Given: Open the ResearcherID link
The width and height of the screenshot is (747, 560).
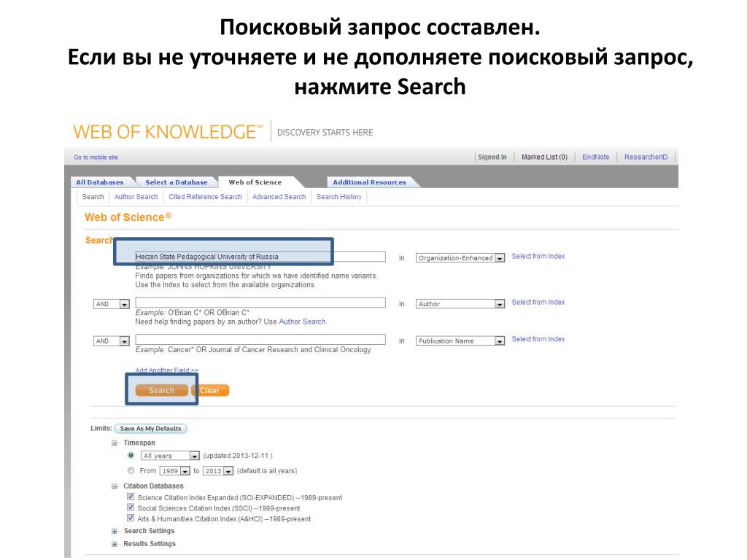Looking at the screenshot, I should 646,157.
